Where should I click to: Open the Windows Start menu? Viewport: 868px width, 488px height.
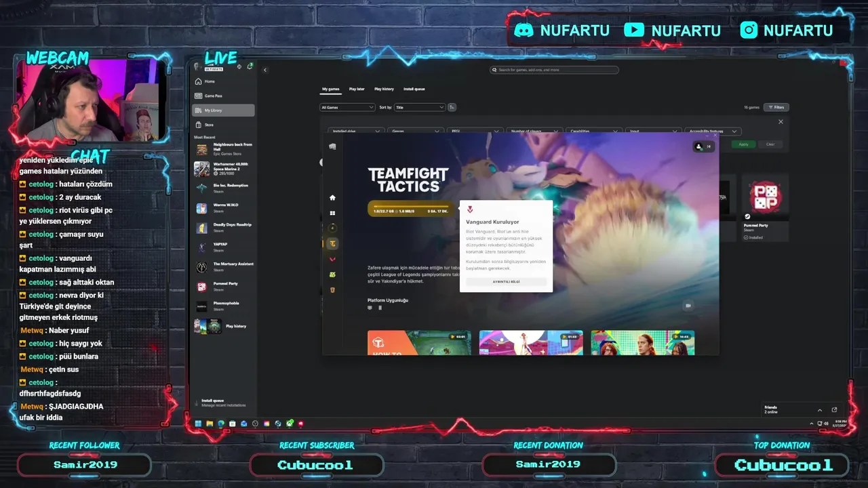(x=198, y=424)
